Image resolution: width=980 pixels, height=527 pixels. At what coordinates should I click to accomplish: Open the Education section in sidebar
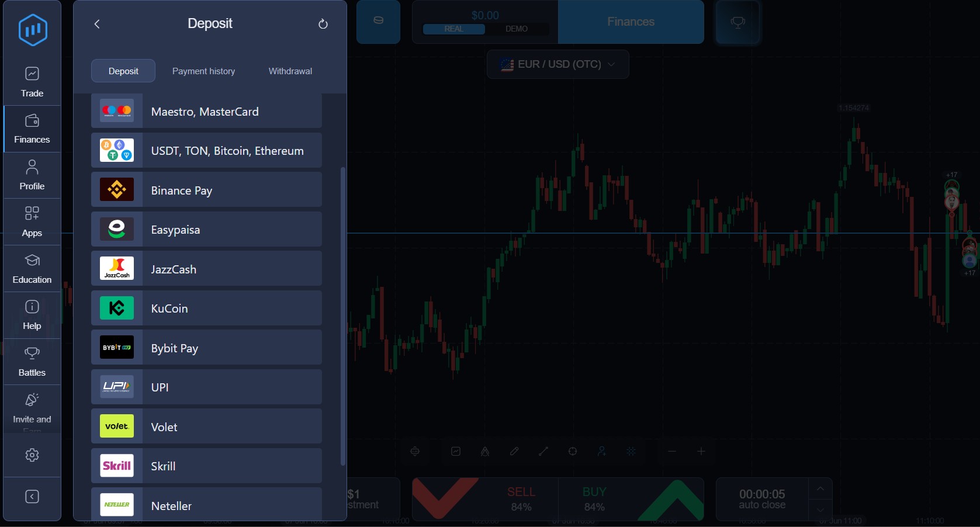pyautogui.click(x=32, y=269)
